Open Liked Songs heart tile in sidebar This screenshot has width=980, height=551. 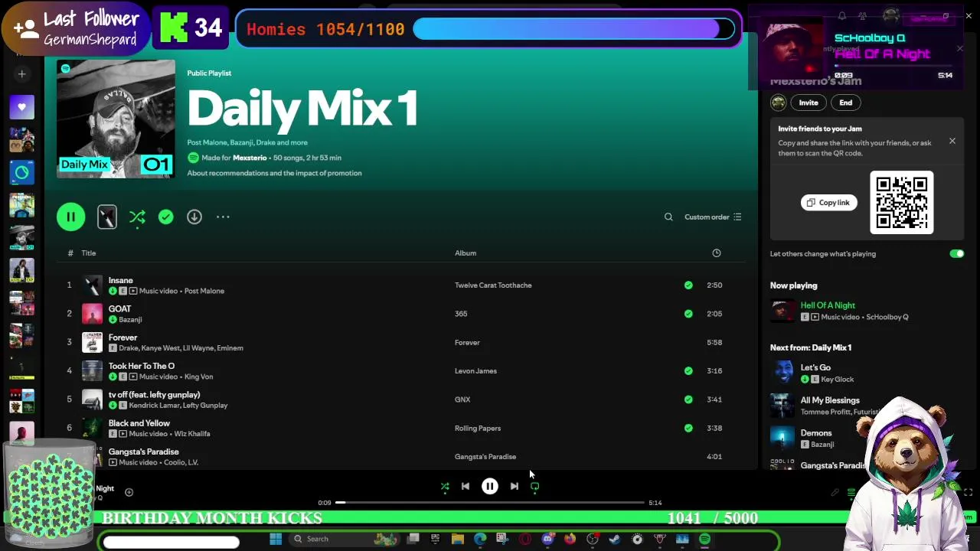point(22,108)
